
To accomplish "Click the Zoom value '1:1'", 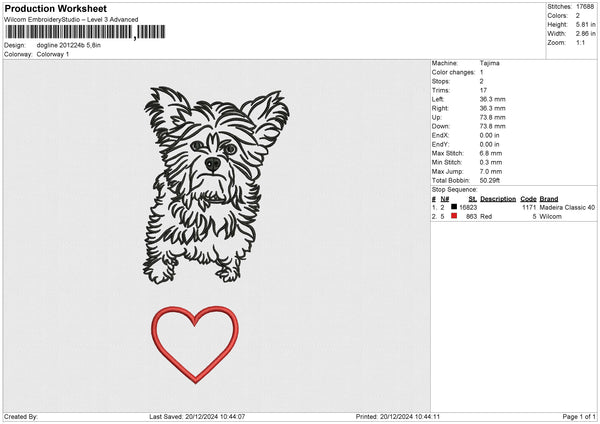I will click(580, 42).
